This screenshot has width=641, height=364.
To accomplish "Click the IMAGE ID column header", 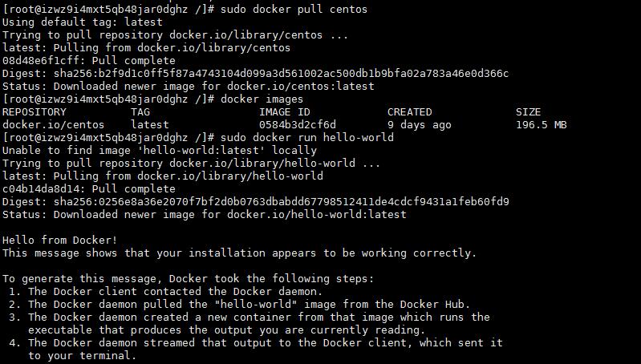I will click(x=284, y=112).
